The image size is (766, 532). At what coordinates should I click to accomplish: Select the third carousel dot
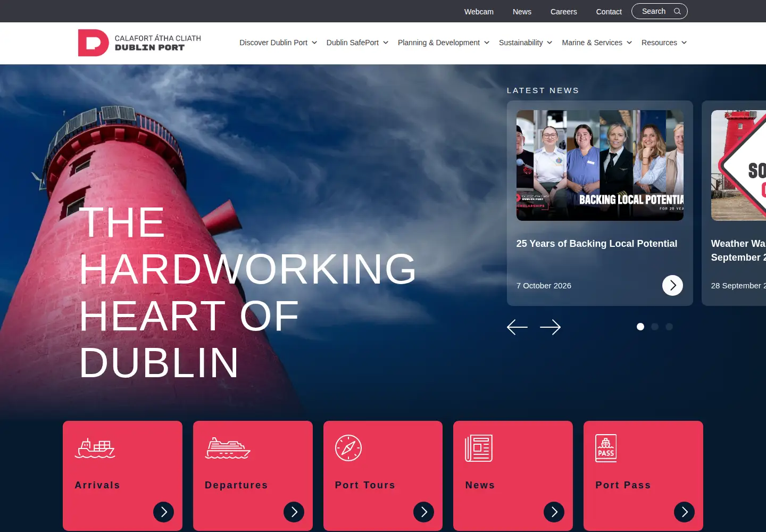tap(669, 327)
